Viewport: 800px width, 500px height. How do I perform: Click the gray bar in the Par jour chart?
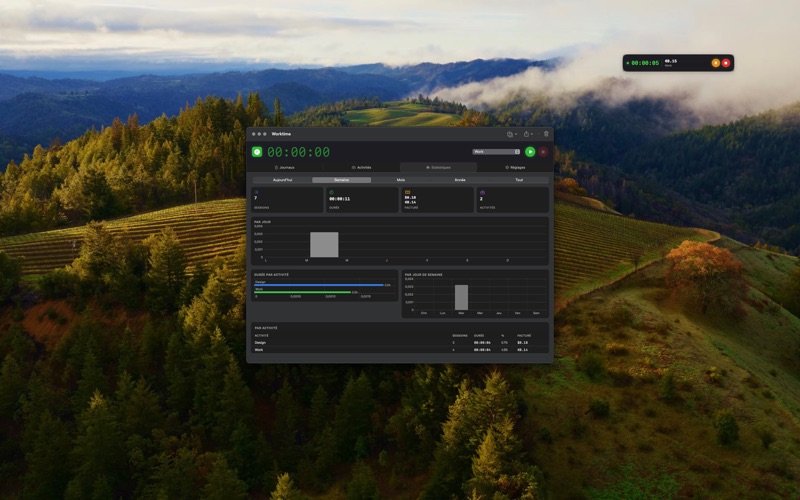(324, 245)
